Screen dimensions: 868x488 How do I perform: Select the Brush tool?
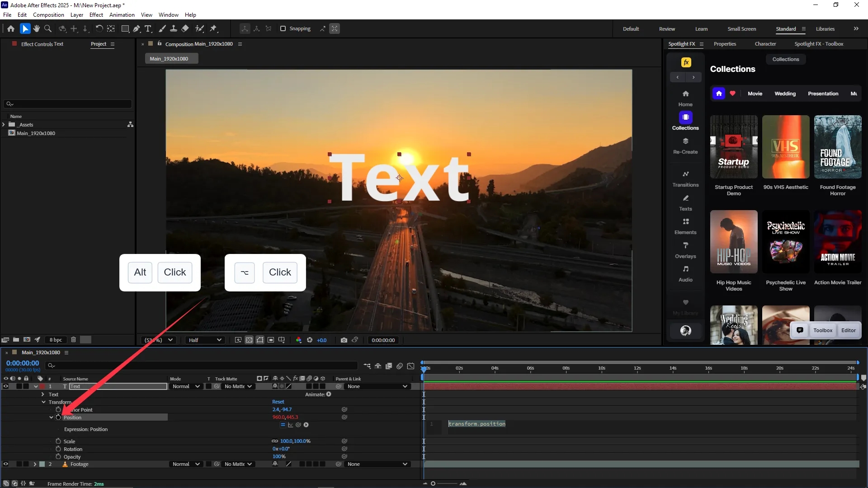click(162, 28)
